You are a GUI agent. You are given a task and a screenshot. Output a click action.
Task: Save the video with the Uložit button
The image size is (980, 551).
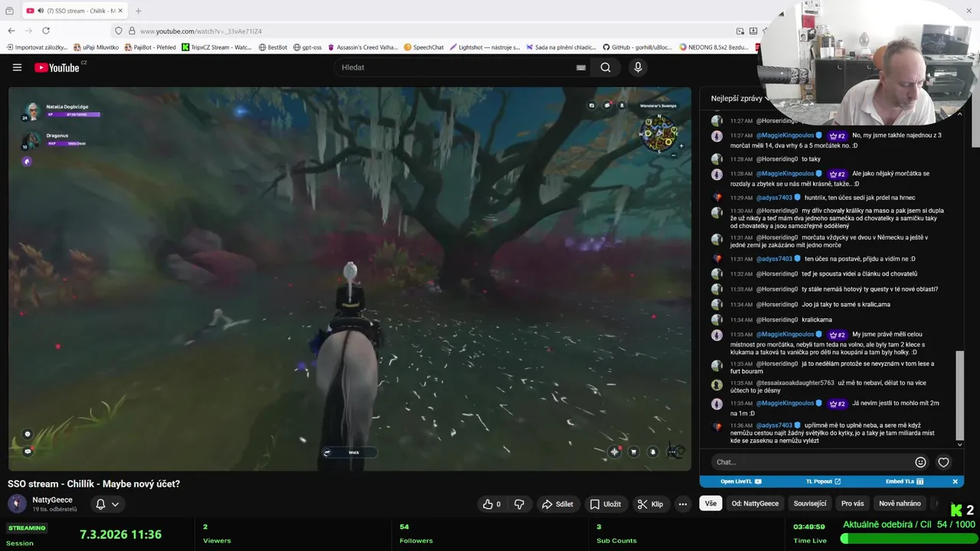pos(605,504)
